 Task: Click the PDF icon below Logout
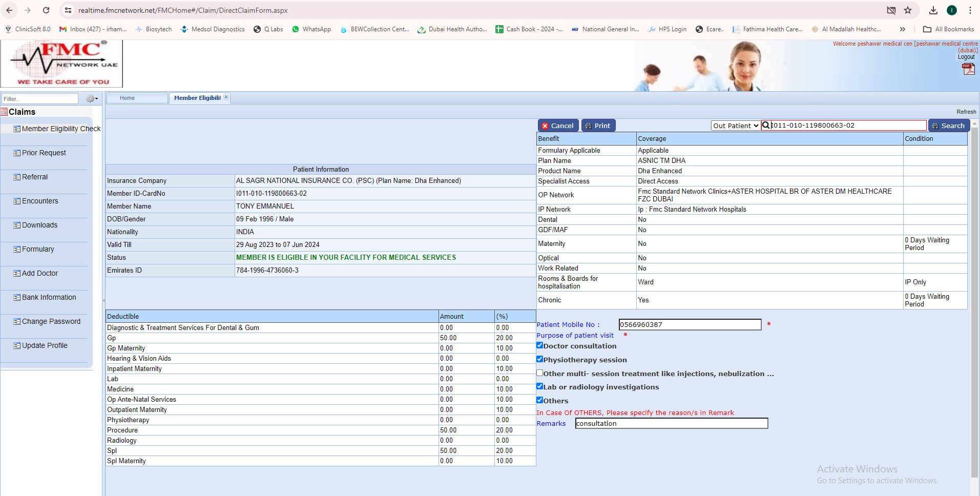(968, 69)
